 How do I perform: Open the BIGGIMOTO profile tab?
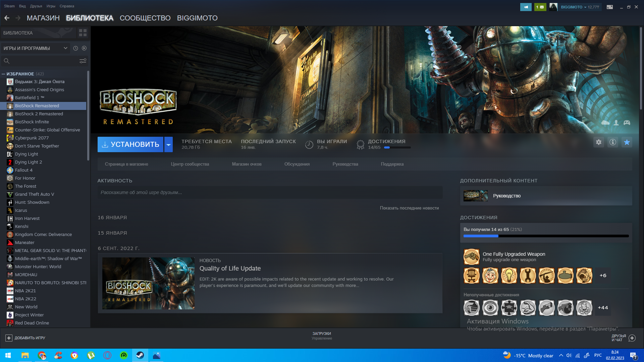[x=197, y=18]
